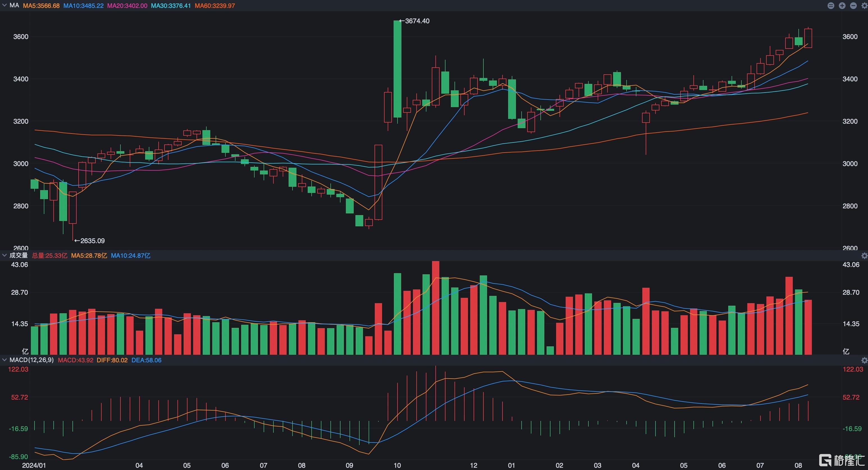Open MACD panel settings gear

point(864,360)
